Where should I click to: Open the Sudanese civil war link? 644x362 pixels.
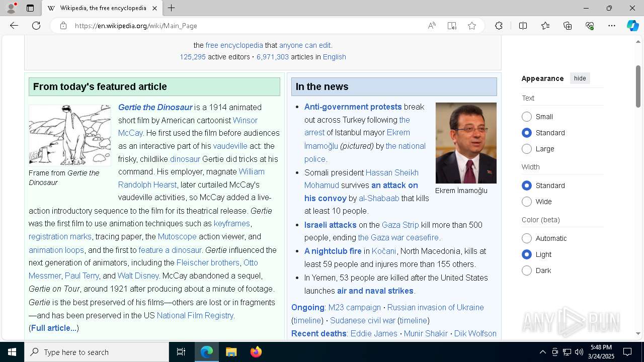(x=363, y=320)
